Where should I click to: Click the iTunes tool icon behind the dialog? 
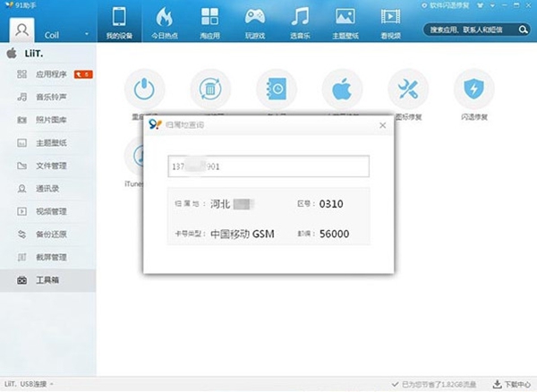tap(134, 156)
